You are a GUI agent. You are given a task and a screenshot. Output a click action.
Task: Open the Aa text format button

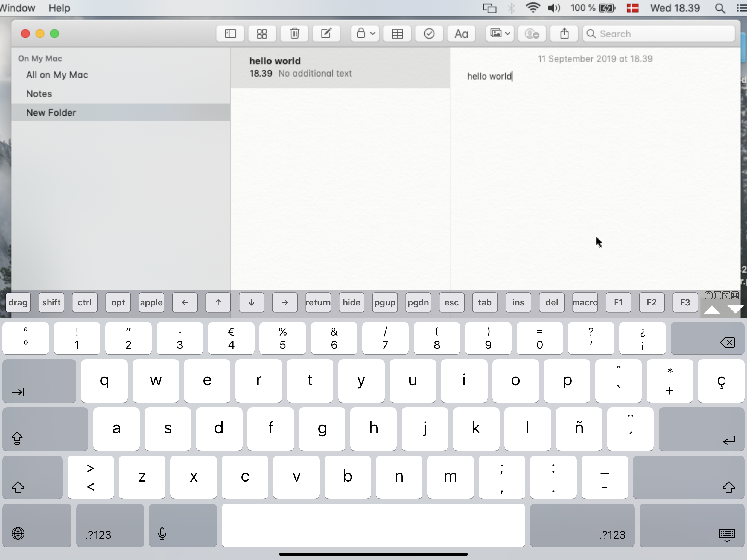click(x=461, y=34)
